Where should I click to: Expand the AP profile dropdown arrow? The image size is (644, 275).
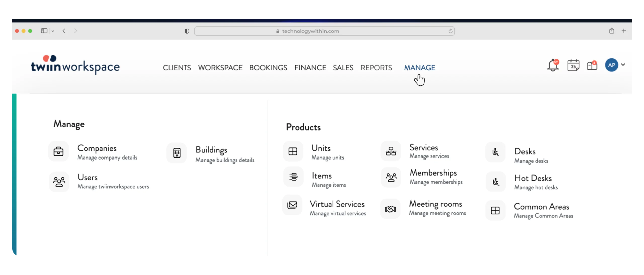[623, 65]
